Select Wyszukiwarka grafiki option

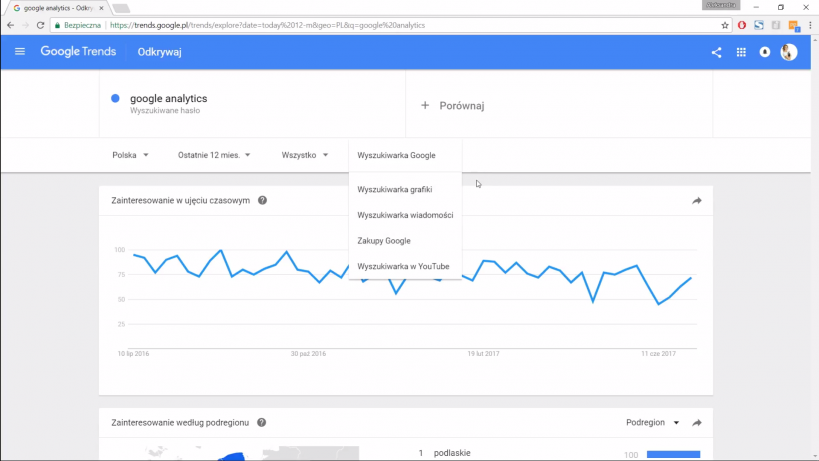click(x=405, y=190)
